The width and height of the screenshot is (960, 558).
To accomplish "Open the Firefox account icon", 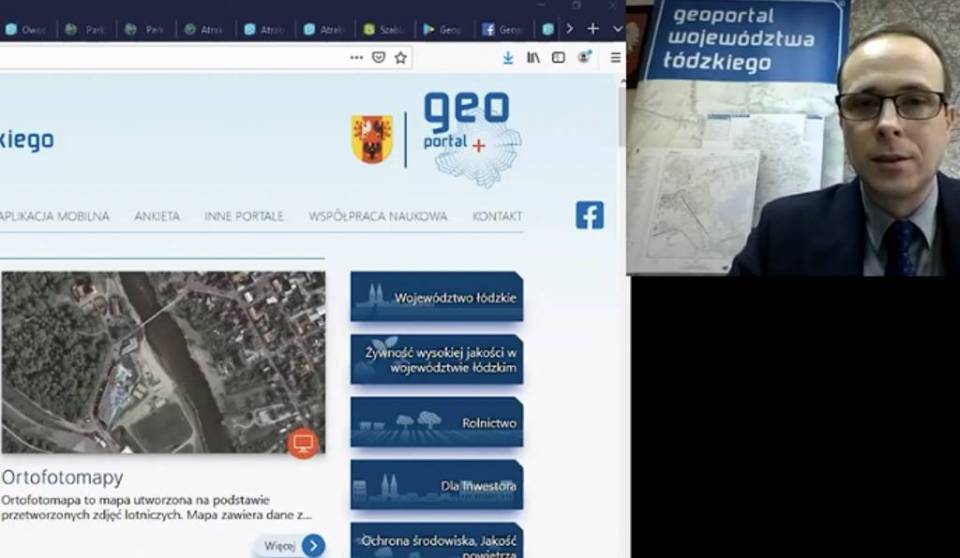I will coord(584,58).
